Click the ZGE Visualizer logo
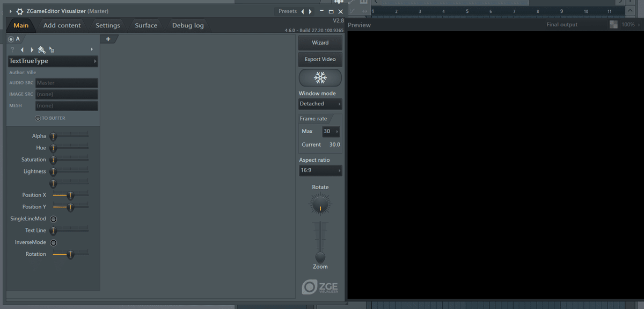Screen dimensions: 644x309 point(320,287)
